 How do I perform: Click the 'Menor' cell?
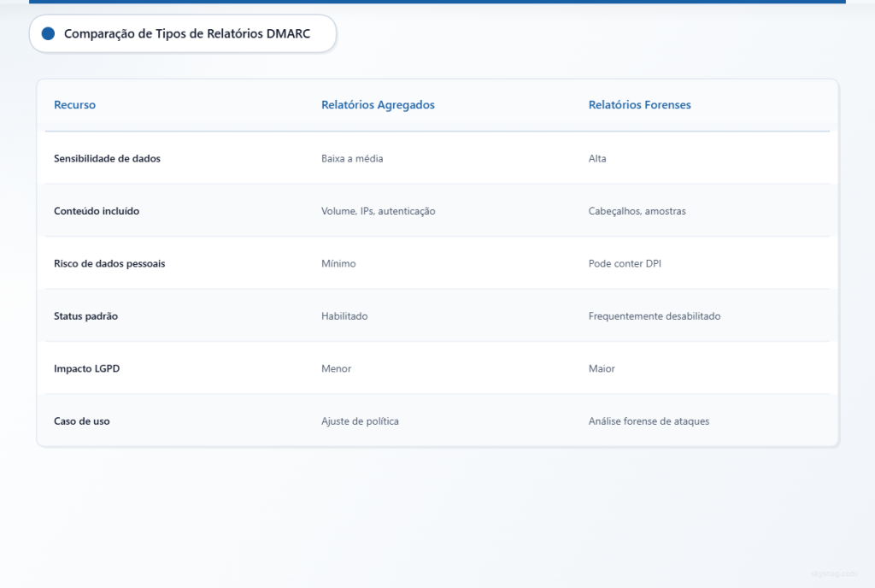coord(337,368)
